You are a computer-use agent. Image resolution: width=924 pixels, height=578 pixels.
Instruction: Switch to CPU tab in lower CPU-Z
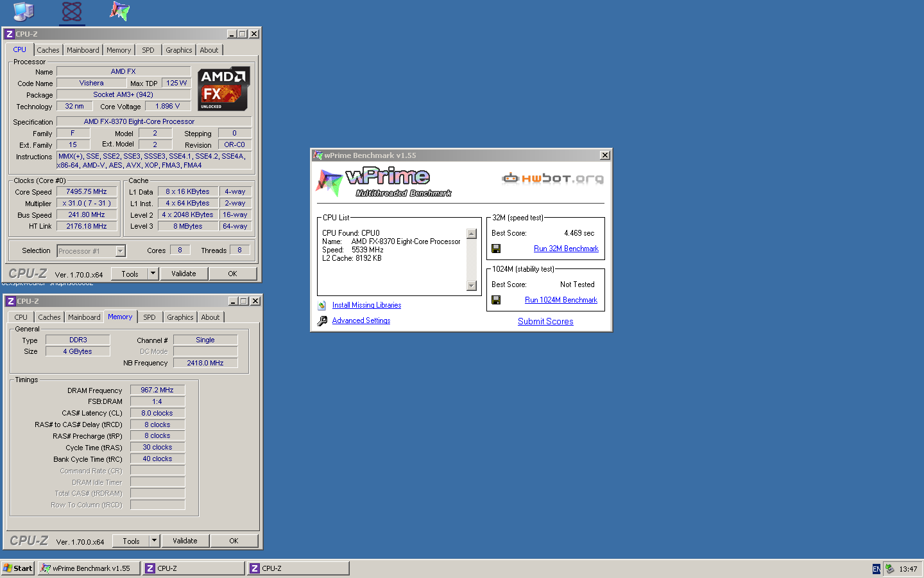coord(21,317)
